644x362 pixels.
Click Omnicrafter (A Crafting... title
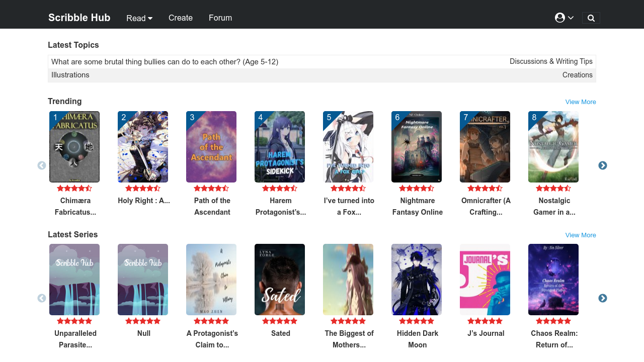click(486, 206)
